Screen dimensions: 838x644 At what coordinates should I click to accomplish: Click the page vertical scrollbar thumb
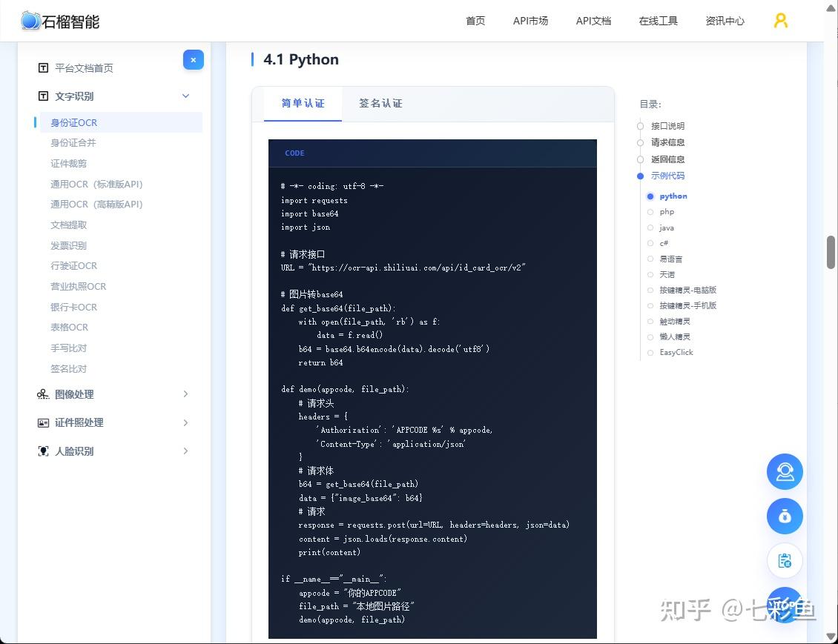[831, 252]
